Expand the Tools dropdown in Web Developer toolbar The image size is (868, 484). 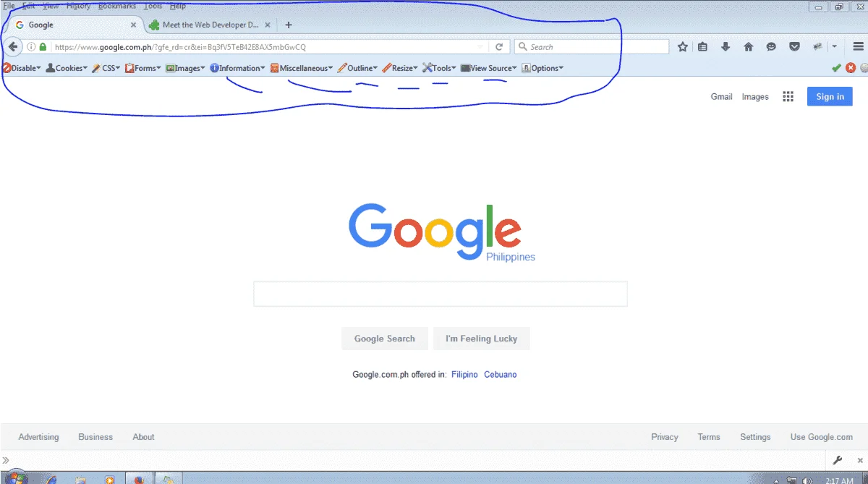pyautogui.click(x=439, y=68)
